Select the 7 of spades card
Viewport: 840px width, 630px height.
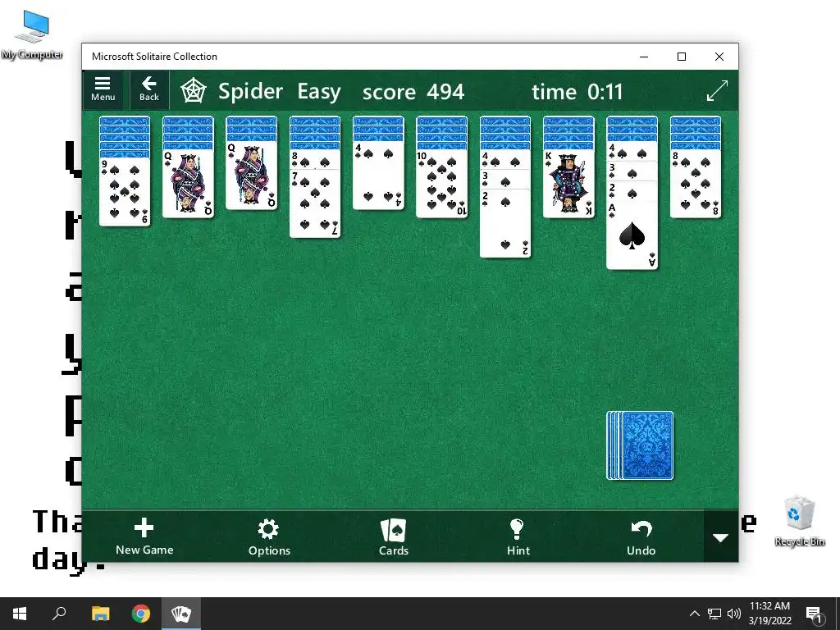point(314,203)
